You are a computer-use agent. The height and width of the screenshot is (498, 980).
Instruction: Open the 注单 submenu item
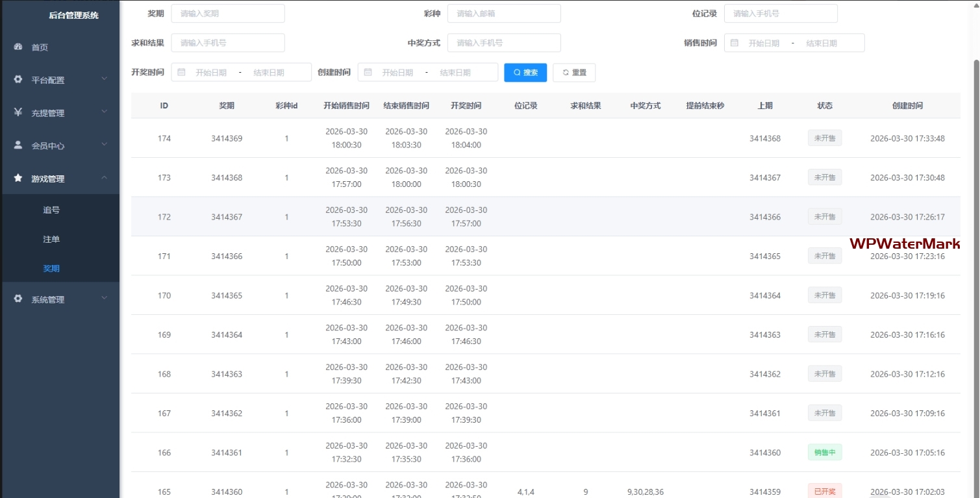51,240
